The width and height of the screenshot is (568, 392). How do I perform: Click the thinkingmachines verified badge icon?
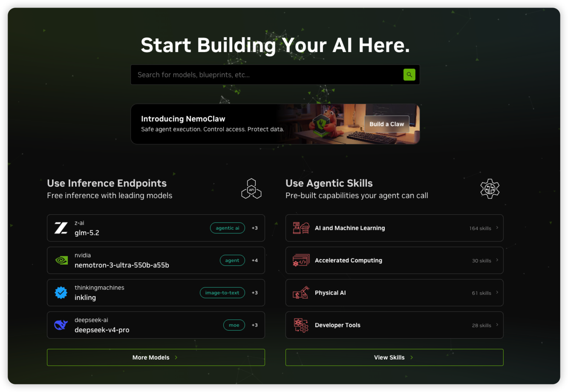61,293
